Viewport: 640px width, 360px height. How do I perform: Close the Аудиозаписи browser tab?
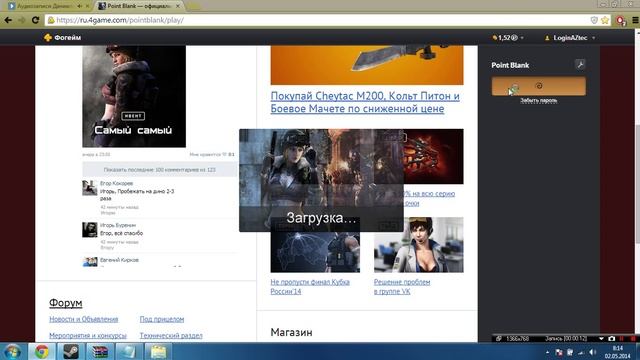pos(87,6)
